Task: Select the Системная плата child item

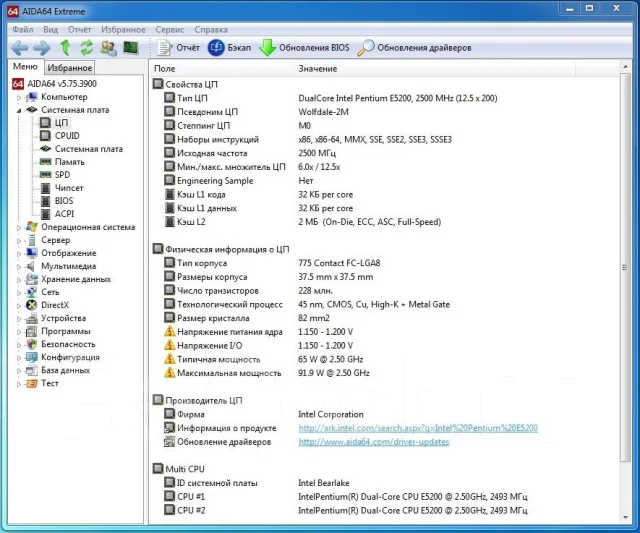Action: click(x=81, y=149)
